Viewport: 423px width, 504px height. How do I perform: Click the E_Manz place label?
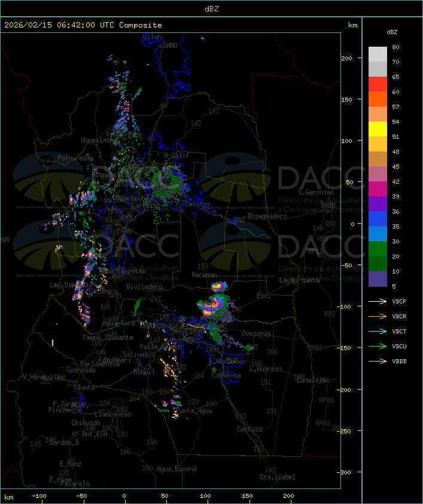point(71,464)
